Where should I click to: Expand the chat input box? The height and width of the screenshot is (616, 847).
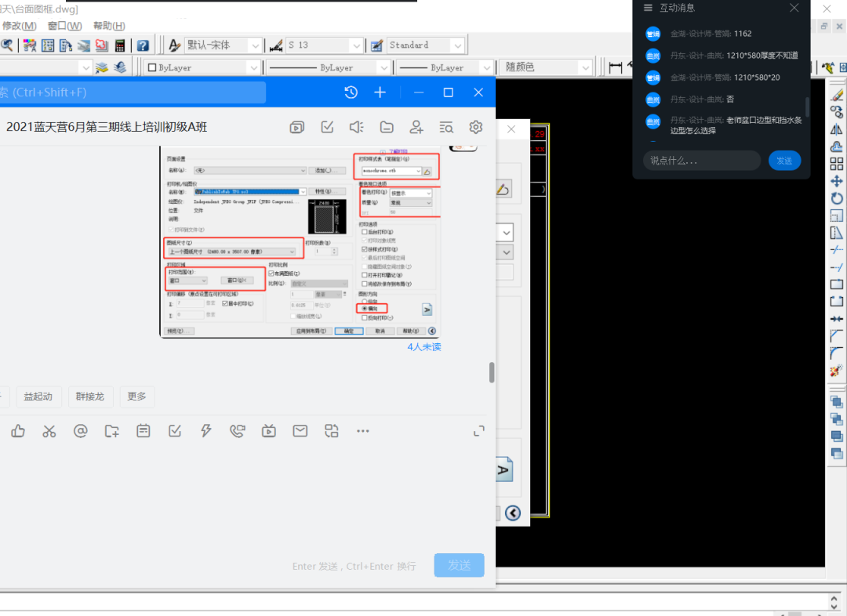(478, 431)
